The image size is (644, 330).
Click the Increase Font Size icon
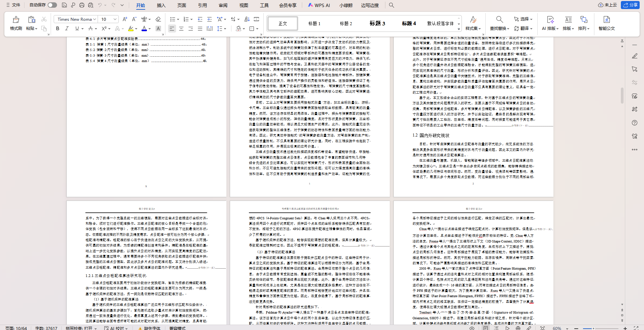(x=125, y=19)
